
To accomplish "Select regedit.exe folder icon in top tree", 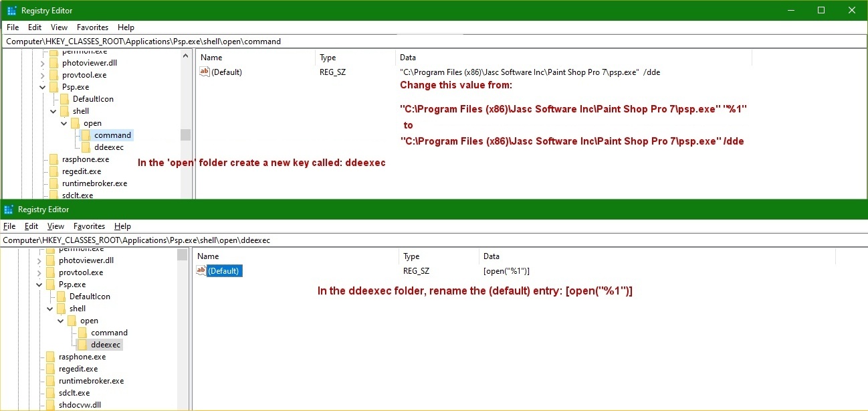I will 53,171.
